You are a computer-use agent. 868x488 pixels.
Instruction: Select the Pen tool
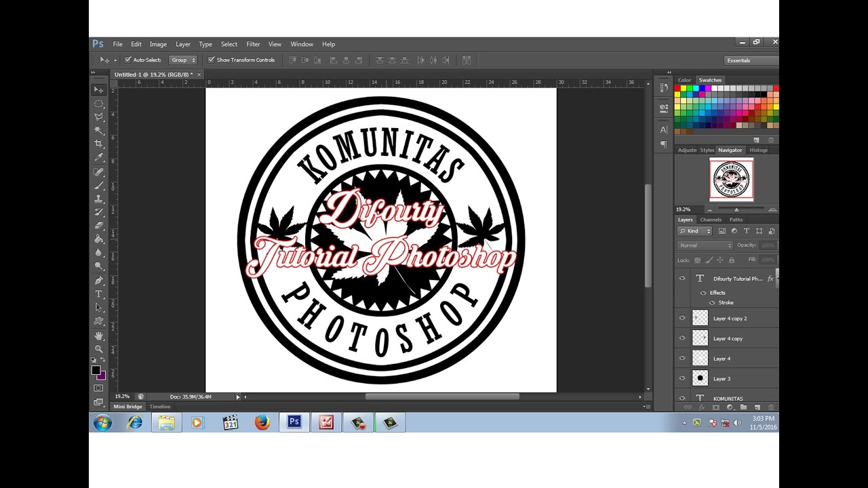coord(99,281)
